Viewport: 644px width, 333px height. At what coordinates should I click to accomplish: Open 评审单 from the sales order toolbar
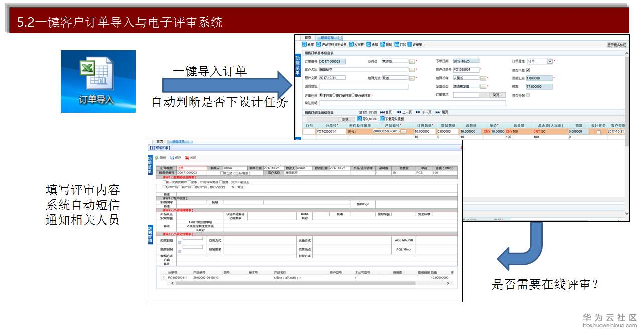(x=415, y=45)
